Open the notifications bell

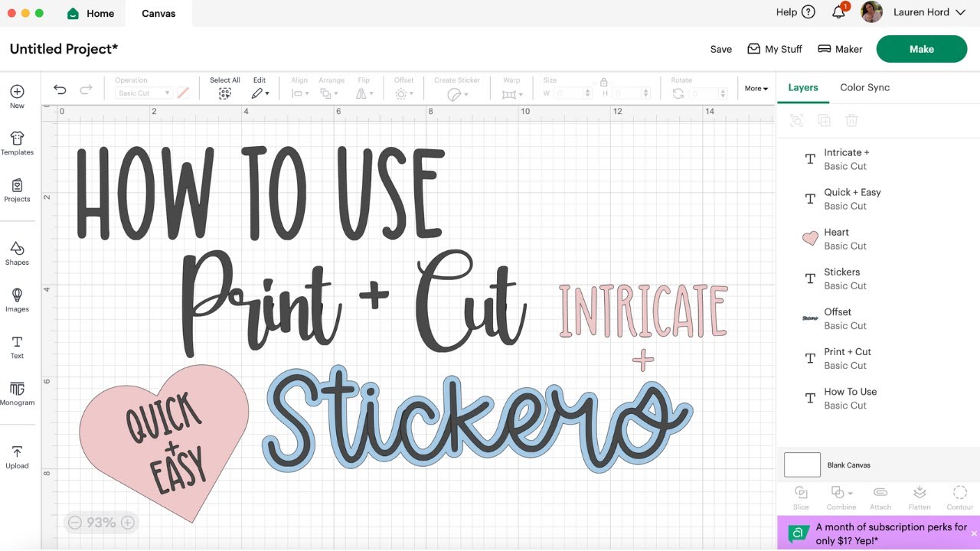tap(839, 11)
